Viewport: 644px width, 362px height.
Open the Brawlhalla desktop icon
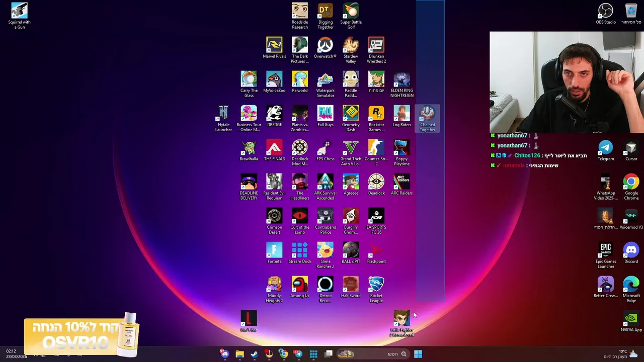point(249,150)
